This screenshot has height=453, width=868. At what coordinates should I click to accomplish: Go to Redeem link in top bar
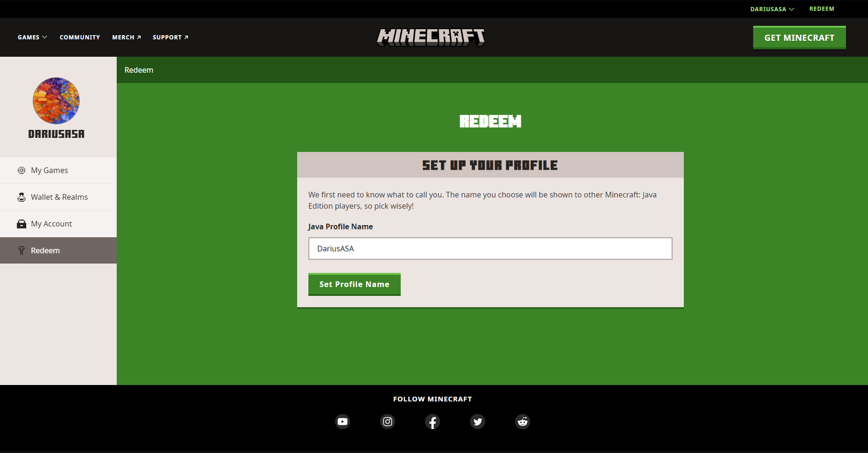(822, 9)
